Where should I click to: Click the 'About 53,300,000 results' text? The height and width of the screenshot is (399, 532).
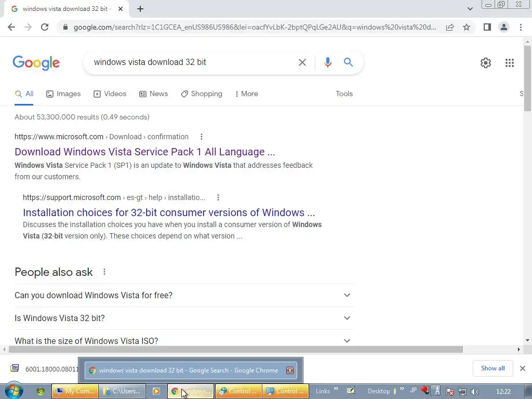82,117
